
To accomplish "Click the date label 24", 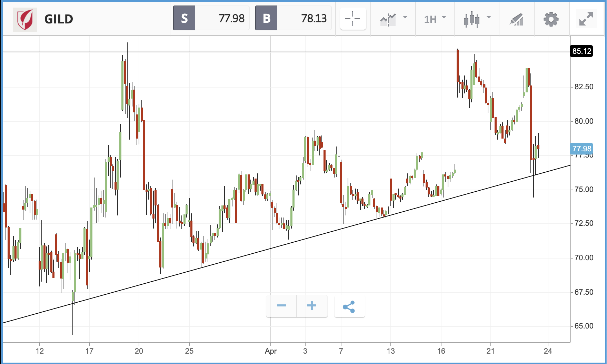I will coord(548,351).
